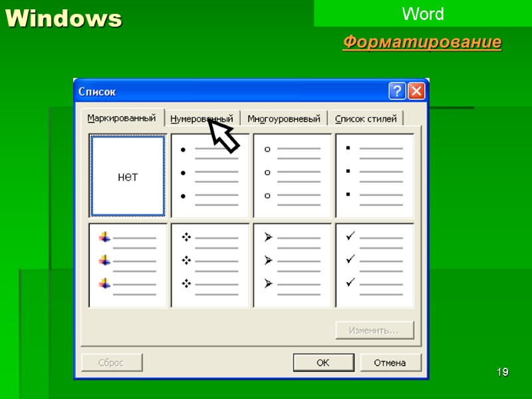The image size is (532, 399).
Task: Choose the hollow circle bullet list style
Action: [x=292, y=176]
